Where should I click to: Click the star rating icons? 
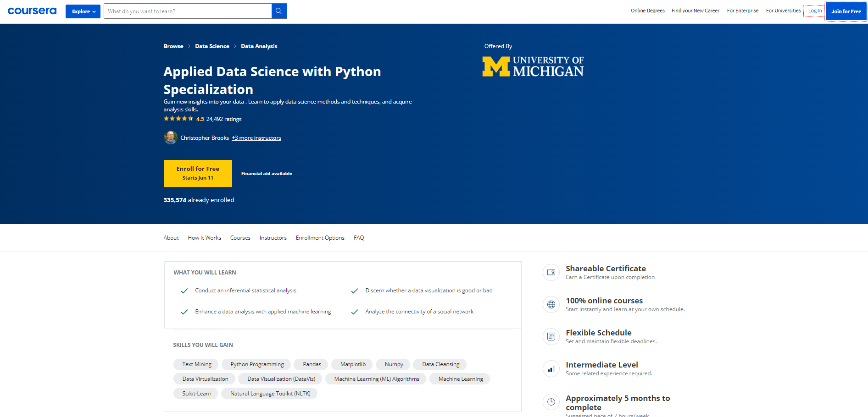tap(178, 118)
